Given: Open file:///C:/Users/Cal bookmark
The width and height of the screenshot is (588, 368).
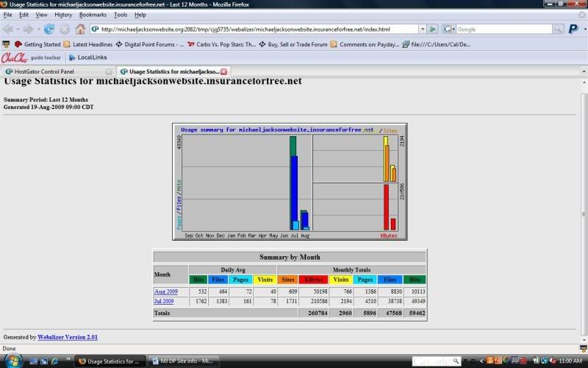Looking at the screenshot, I should [x=437, y=44].
